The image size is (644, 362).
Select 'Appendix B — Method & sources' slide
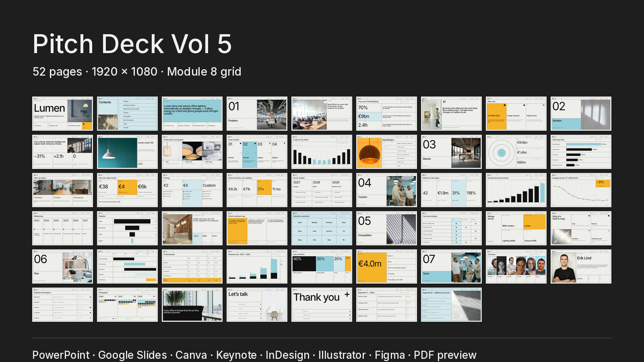coord(451,305)
